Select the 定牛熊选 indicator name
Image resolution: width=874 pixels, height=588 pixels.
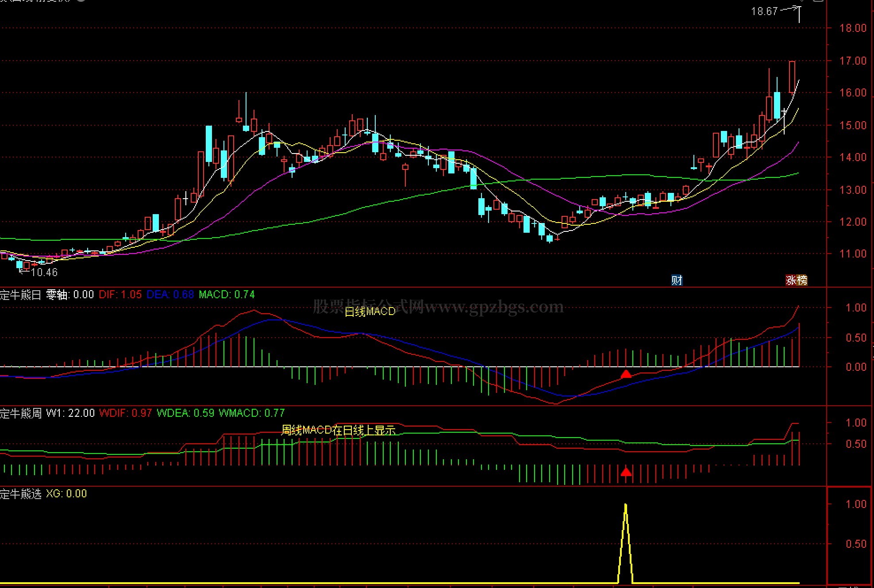[21, 494]
